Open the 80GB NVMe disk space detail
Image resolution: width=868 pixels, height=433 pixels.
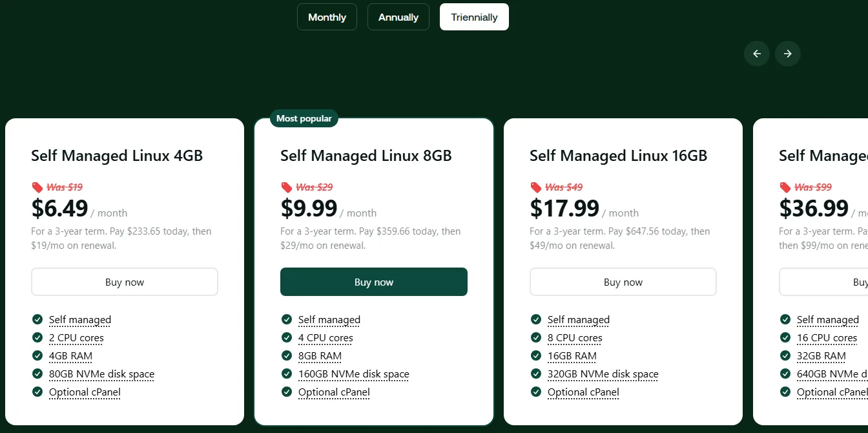tap(102, 374)
